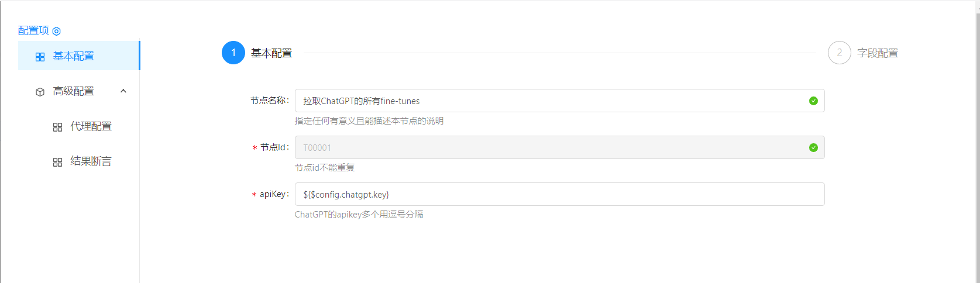
Task: Click the settings icon beside 配置项
Action: click(x=57, y=31)
